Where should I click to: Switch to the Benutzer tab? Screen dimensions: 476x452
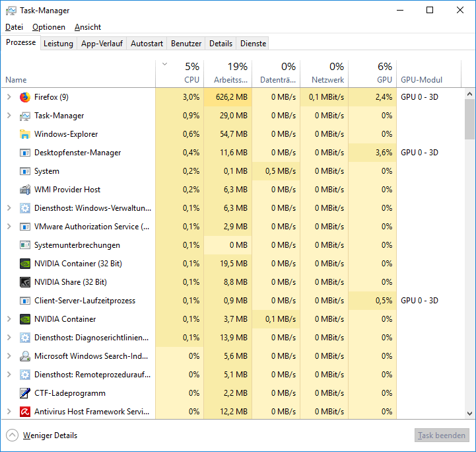(186, 44)
